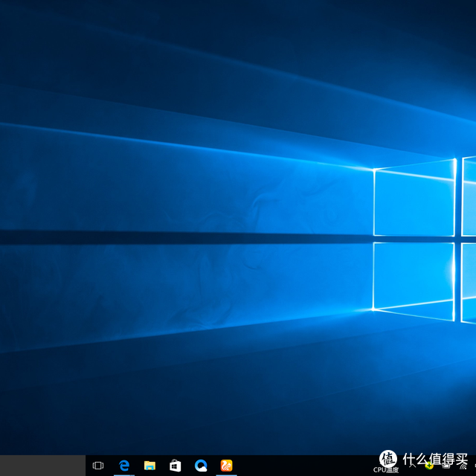Click the tray icon left of Wi-Fi

[446, 465]
